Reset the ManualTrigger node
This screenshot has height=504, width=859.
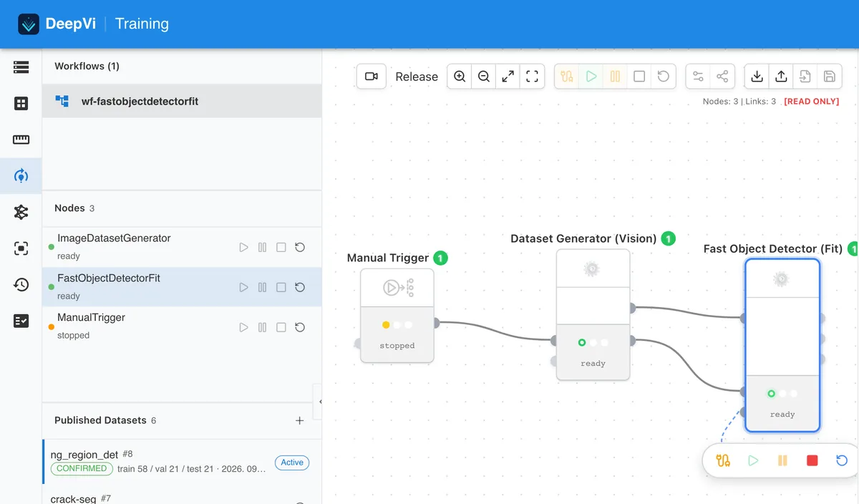pyautogui.click(x=300, y=327)
